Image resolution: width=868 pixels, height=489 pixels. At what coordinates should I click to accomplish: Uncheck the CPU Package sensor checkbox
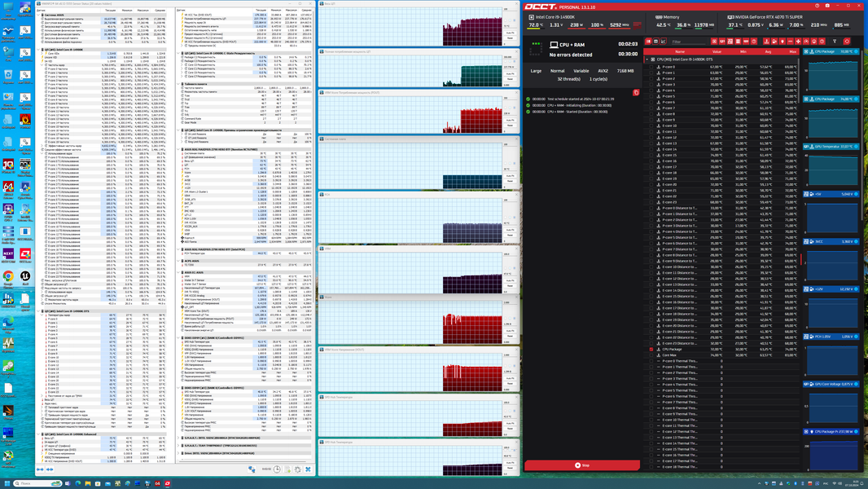coord(651,350)
